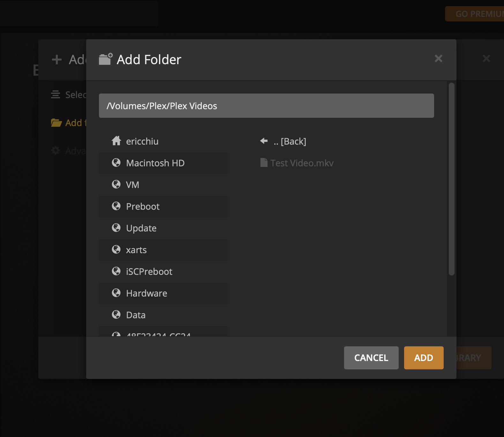Open the ericchiu home folder
Screen dimensions: 504x437
coord(163,141)
